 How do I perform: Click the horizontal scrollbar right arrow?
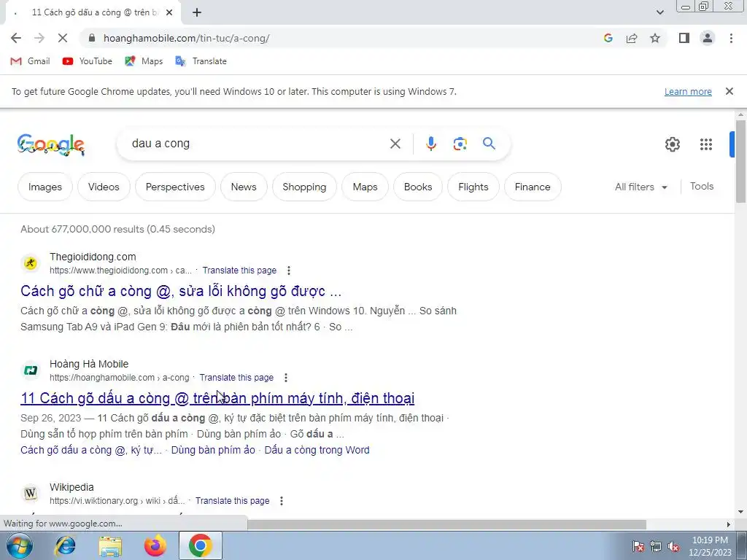[728, 524]
